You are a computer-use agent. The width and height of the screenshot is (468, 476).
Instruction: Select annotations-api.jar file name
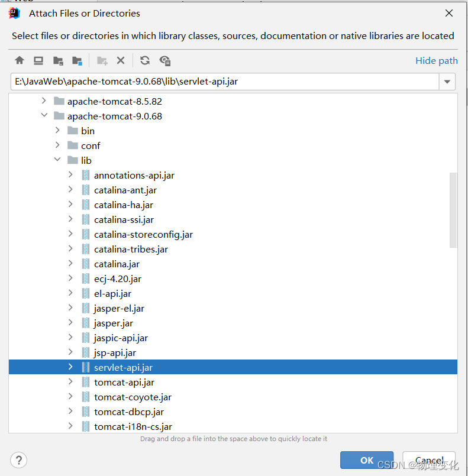click(134, 176)
